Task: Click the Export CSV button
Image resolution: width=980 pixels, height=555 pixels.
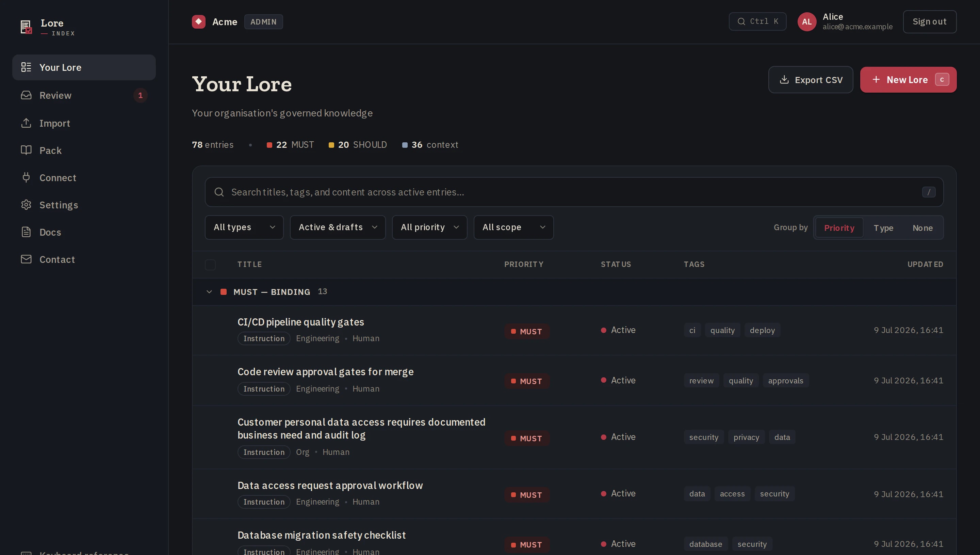Action: [811, 80]
